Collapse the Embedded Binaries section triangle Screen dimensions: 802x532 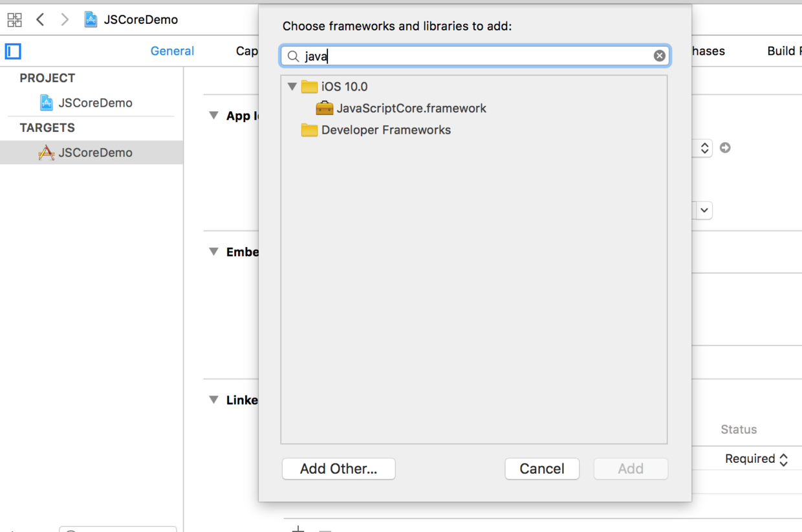[x=213, y=252]
